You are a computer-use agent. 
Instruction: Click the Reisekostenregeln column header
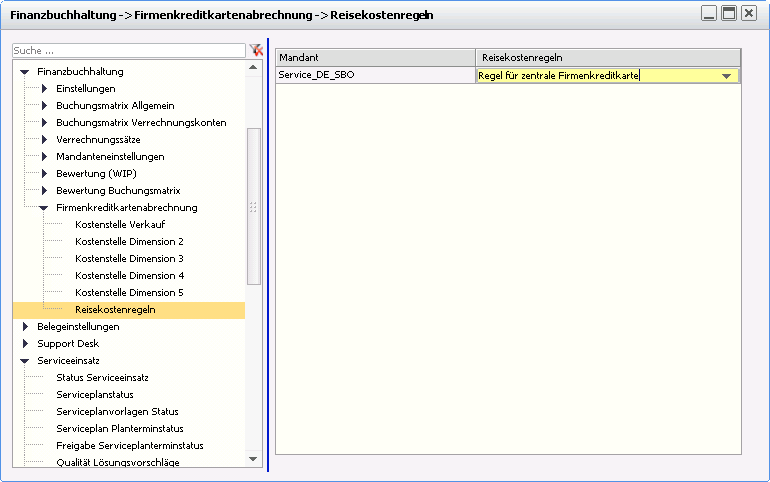tap(607, 58)
